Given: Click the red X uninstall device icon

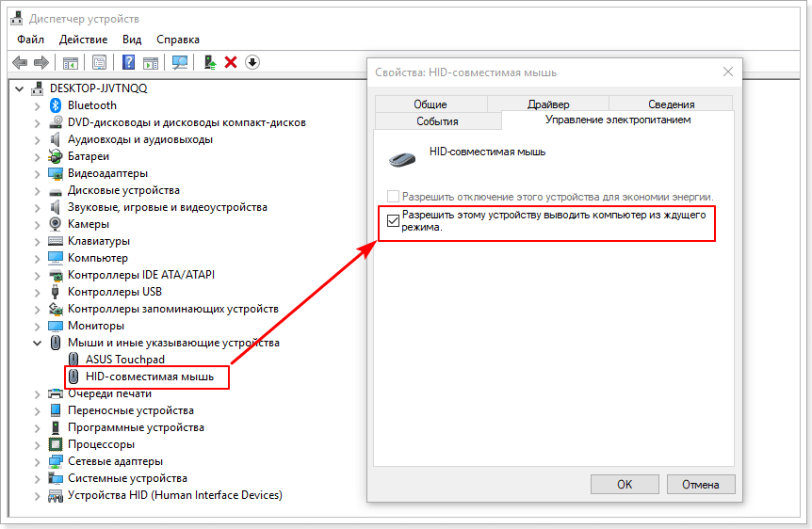Looking at the screenshot, I should tap(231, 62).
